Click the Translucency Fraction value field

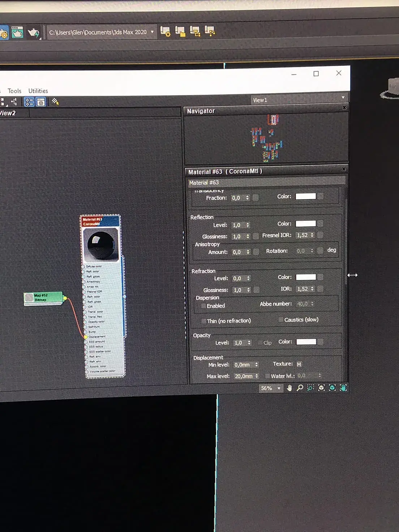237,198
